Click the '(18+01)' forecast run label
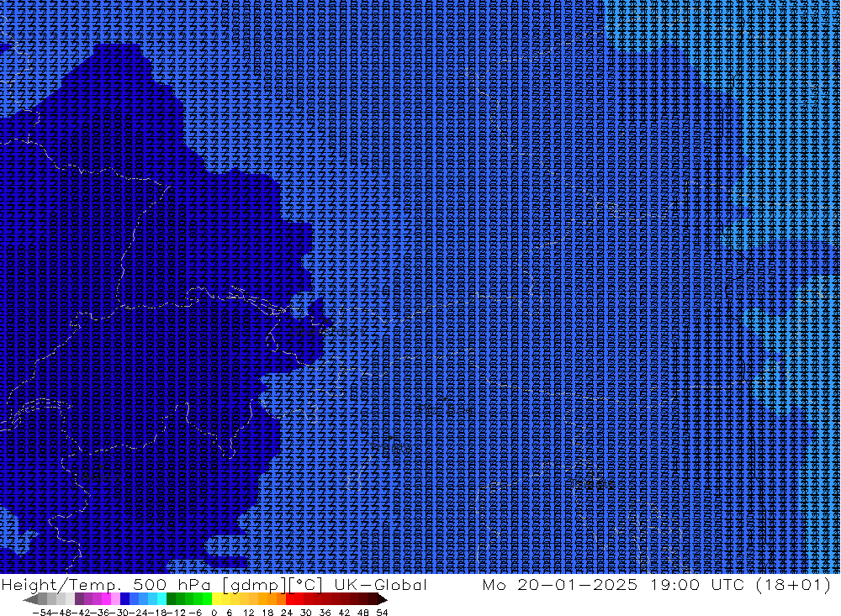841x616 pixels. click(793, 584)
